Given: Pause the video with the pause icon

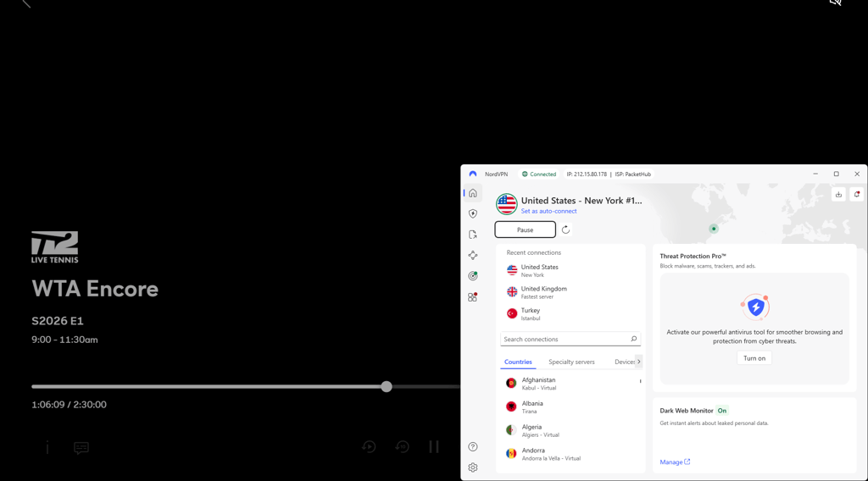Looking at the screenshot, I should (434, 447).
